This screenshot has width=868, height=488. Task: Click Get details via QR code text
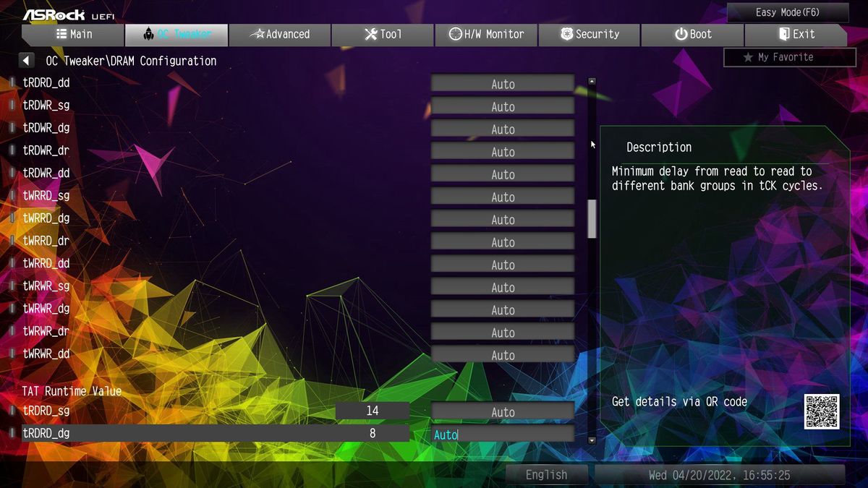[x=679, y=402]
